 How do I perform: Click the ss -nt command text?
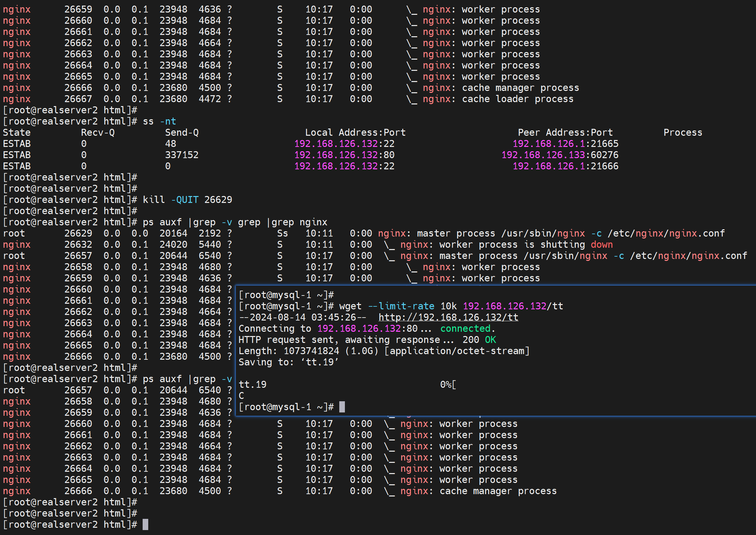tap(159, 121)
